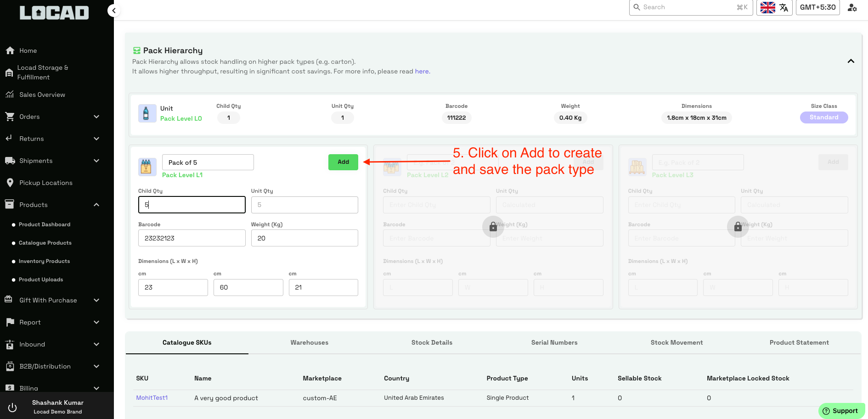Screen dimensions: 868x419
Task: Click the height dimension field 21
Action: click(323, 287)
